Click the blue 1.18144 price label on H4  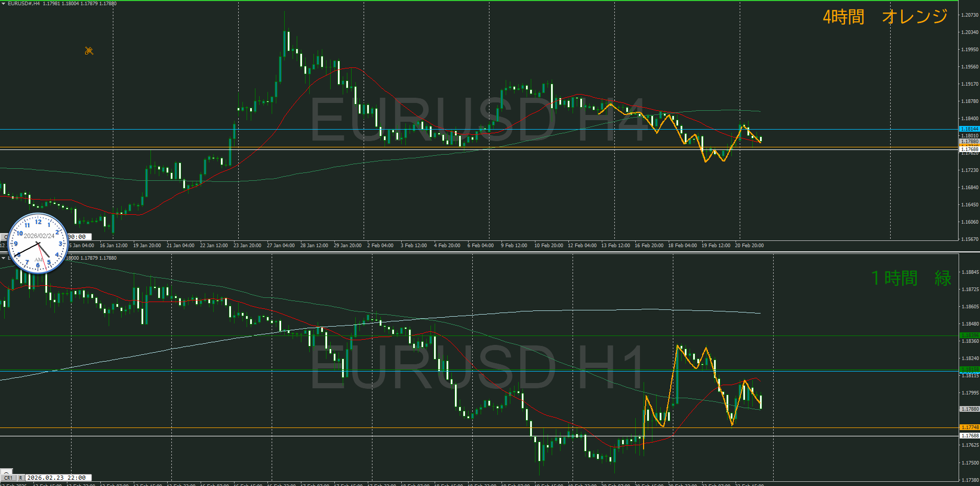tap(969, 129)
